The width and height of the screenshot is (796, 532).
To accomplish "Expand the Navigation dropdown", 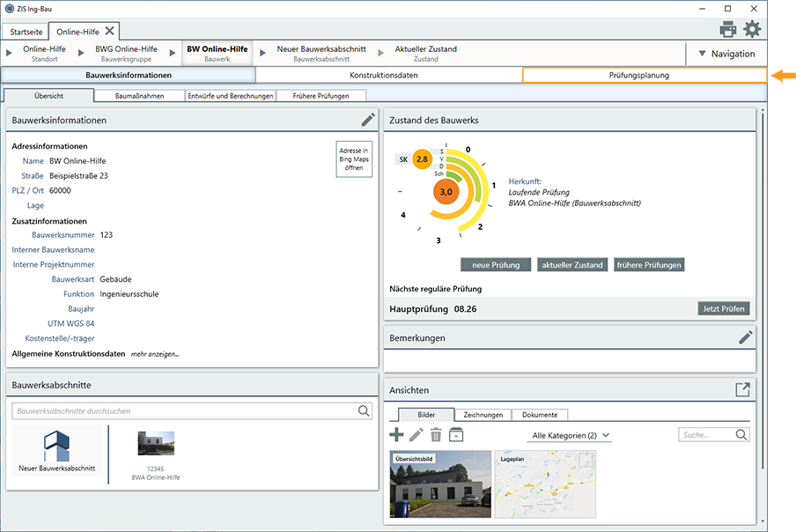I will pyautogui.click(x=726, y=54).
